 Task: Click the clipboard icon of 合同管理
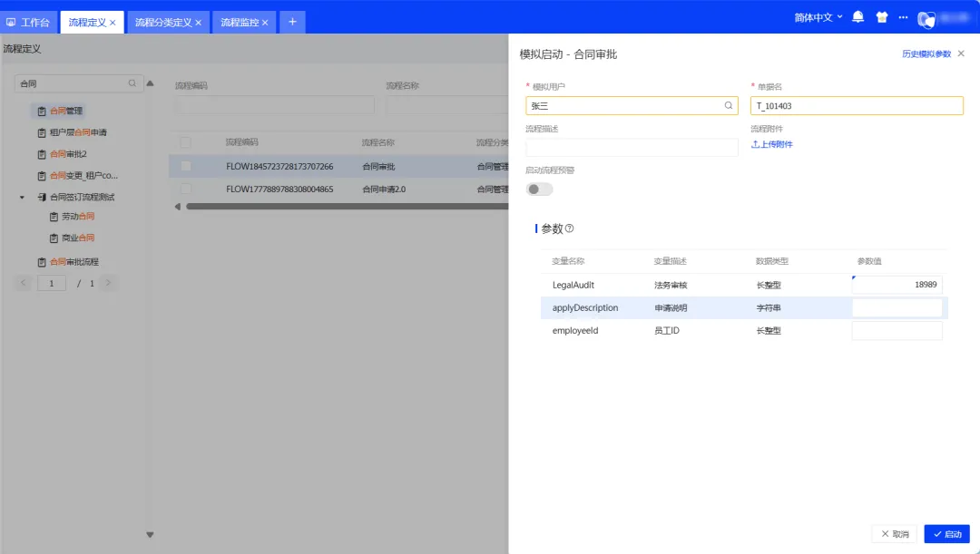click(41, 112)
